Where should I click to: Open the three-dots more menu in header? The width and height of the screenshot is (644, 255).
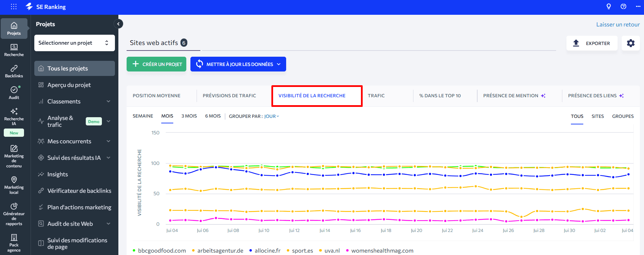tap(638, 7)
